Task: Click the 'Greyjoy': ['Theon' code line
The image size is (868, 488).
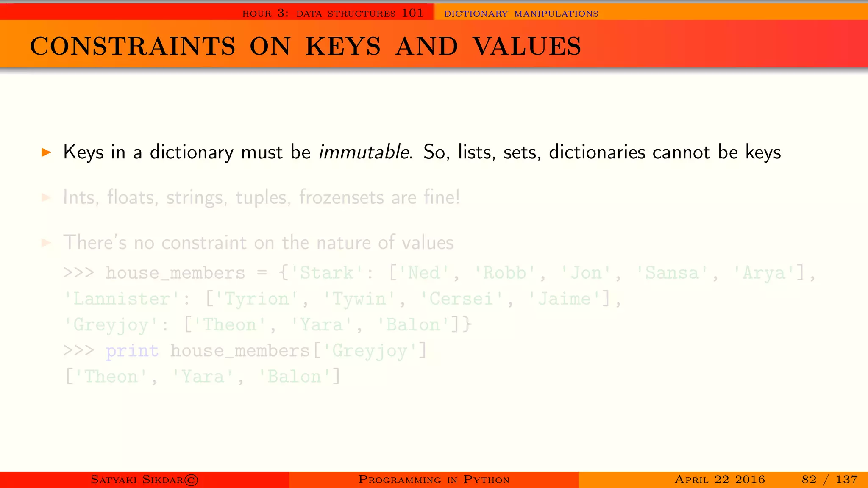Action: (x=267, y=325)
